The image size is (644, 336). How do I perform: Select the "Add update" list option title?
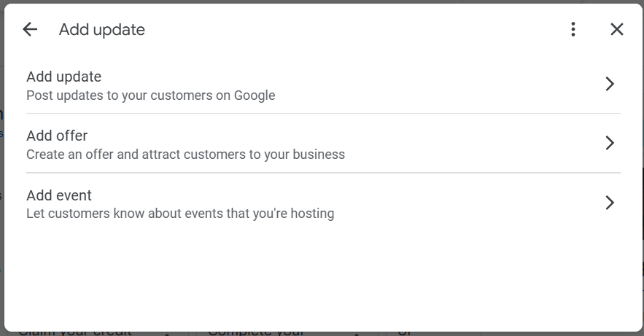point(63,77)
